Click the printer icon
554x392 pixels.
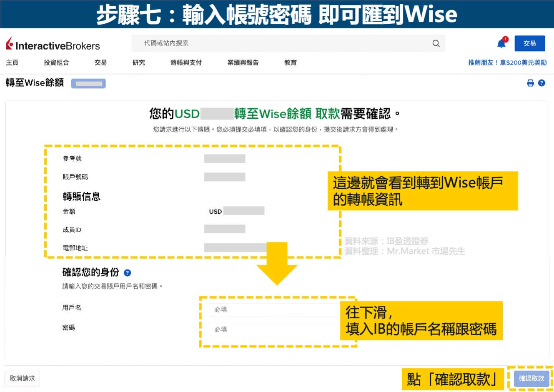tap(530, 83)
